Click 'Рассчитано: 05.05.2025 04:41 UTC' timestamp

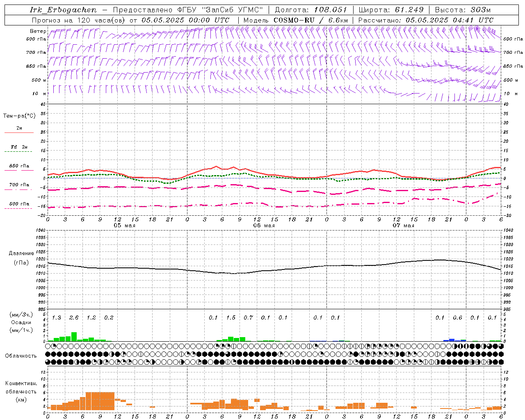pyautogui.click(x=426, y=20)
